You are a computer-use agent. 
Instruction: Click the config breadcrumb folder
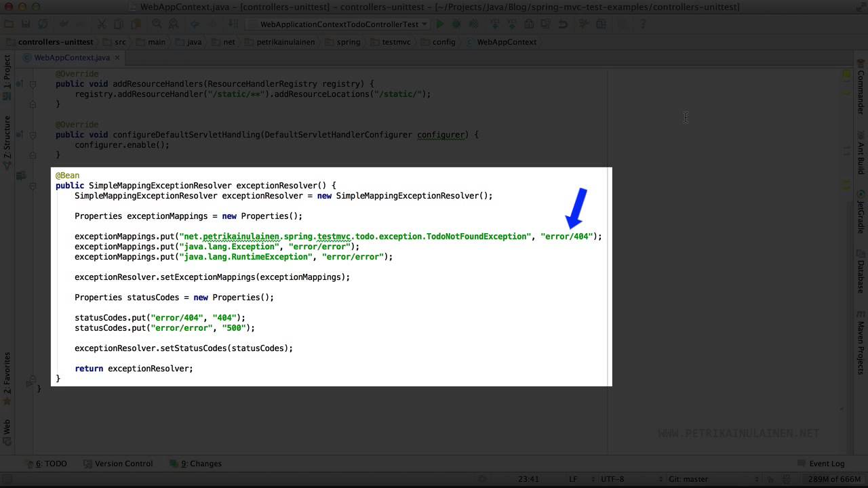pos(439,42)
